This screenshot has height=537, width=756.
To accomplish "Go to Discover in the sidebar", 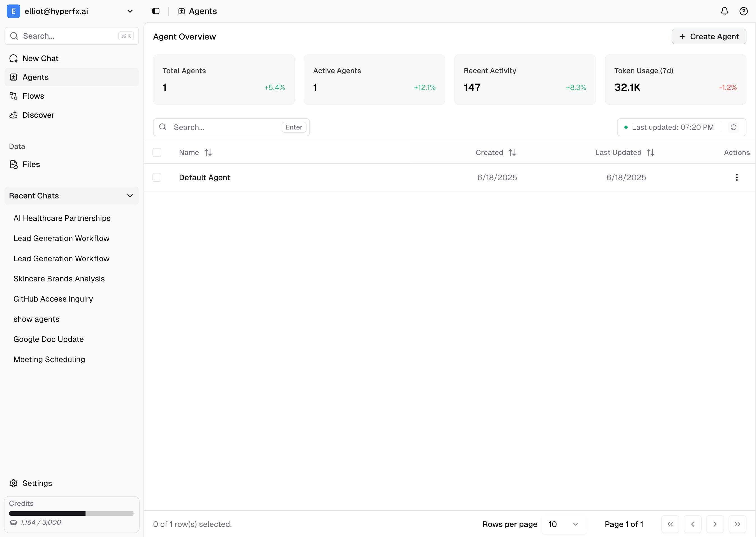I will 38,115.
